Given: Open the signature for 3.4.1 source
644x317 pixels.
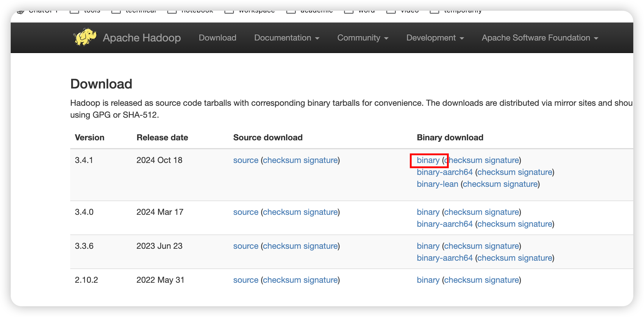Looking at the screenshot, I should (321, 160).
